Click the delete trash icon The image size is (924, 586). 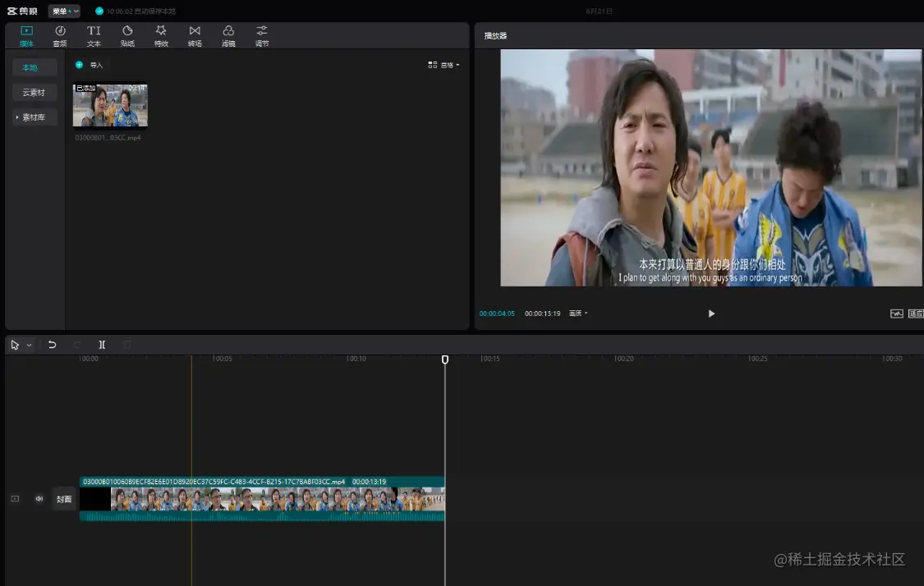pyautogui.click(x=127, y=345)
